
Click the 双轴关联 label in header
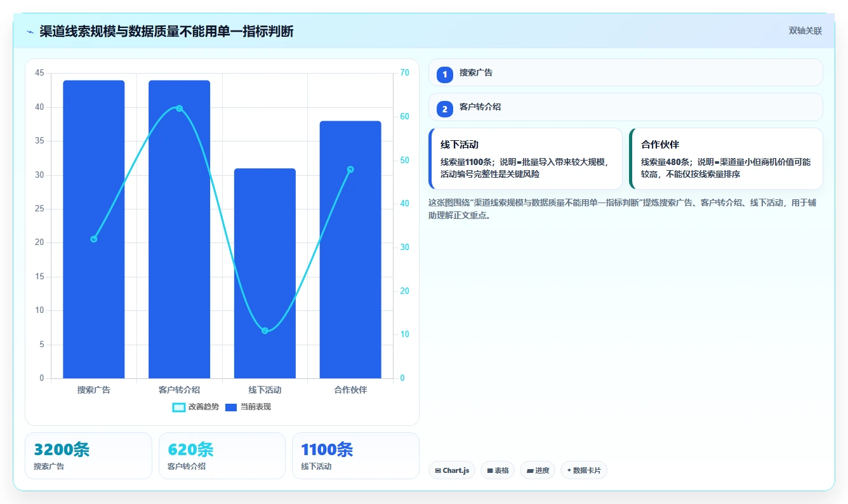click(805, 31)
